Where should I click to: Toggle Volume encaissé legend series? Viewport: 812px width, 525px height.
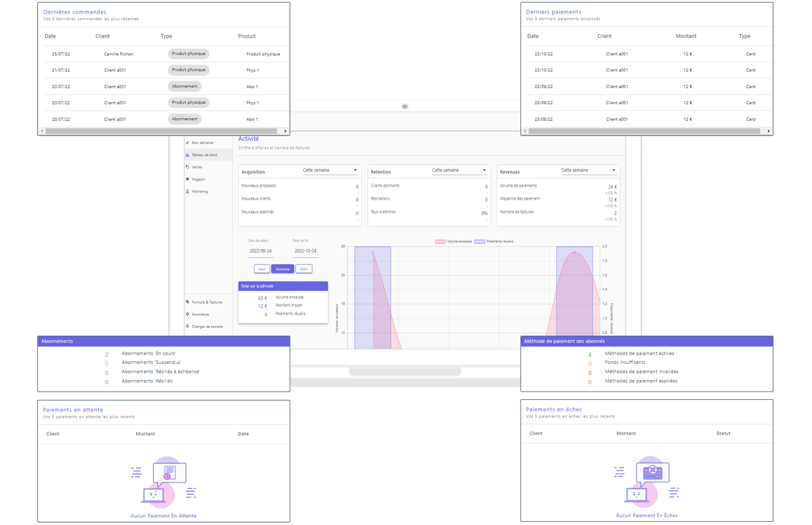(x=454, y=241)
